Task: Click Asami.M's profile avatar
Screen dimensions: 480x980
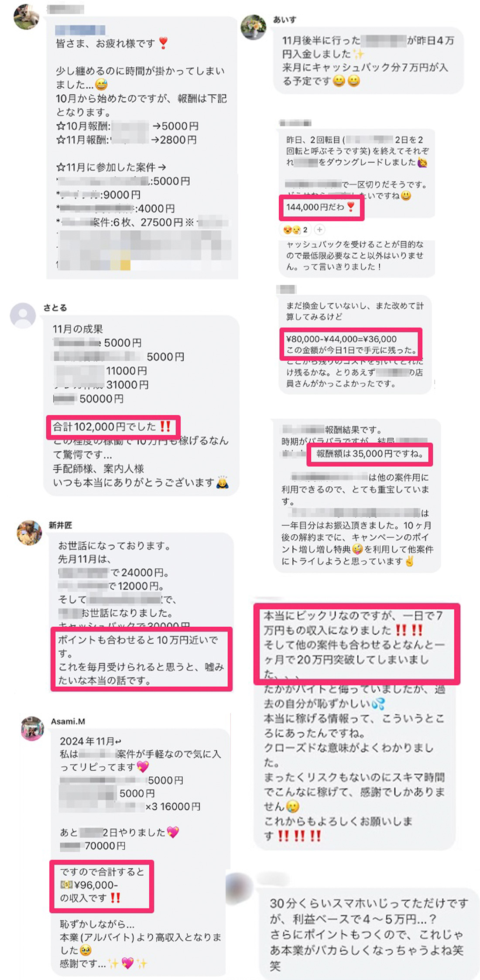Action: click(33, 728)
